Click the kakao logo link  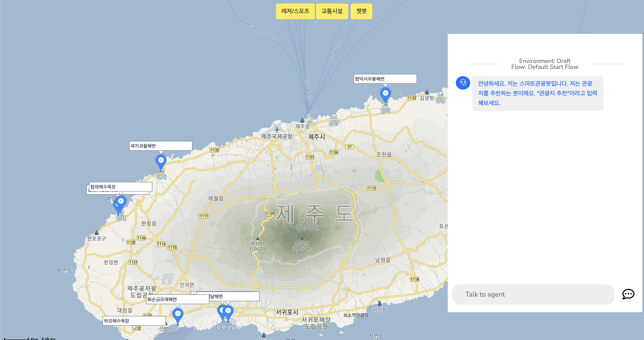click(48, 338)
